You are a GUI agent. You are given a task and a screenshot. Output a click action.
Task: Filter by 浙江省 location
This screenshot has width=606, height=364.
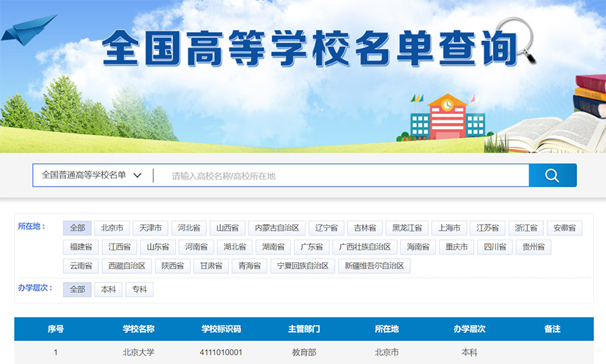[526, 228]
